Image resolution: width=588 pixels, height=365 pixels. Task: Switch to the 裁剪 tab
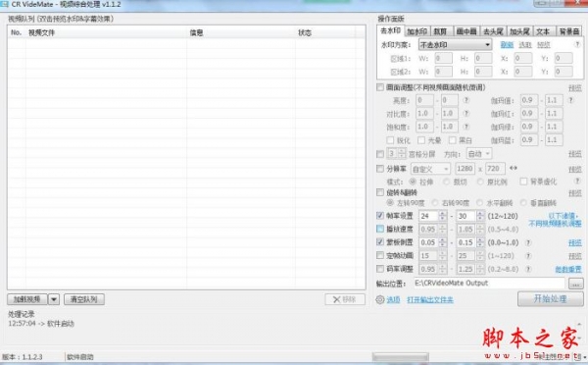pyautogui.click(x=441, y=31)
